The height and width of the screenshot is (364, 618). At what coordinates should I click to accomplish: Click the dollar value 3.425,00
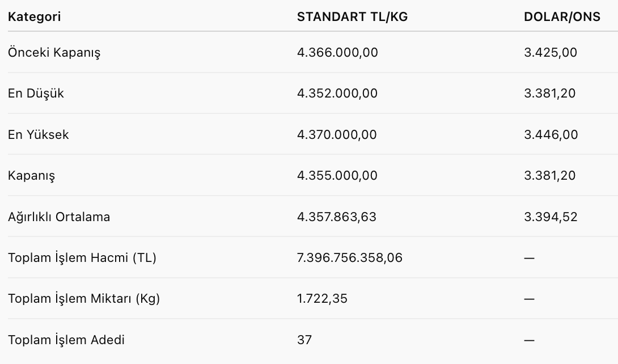(x=551, y=53)
